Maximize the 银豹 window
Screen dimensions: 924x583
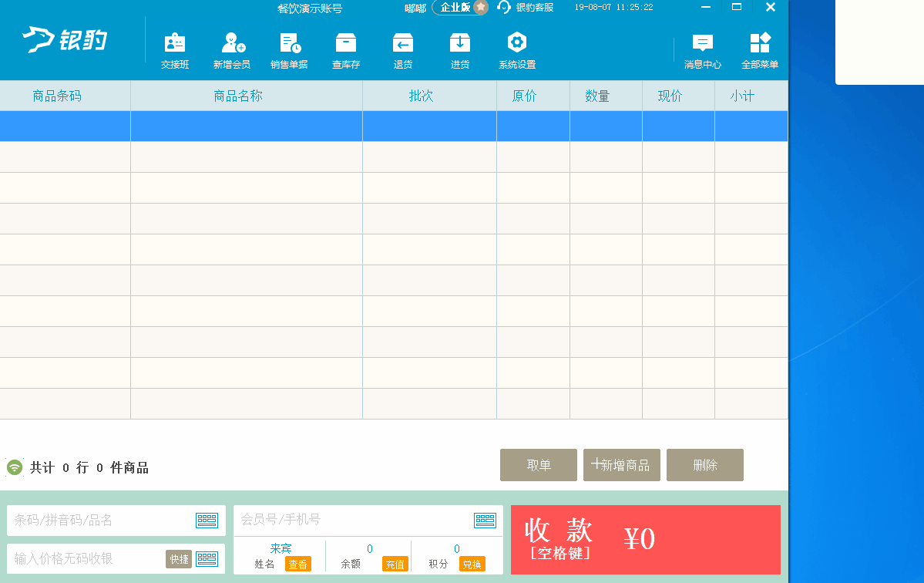click(x=737, y=7)
